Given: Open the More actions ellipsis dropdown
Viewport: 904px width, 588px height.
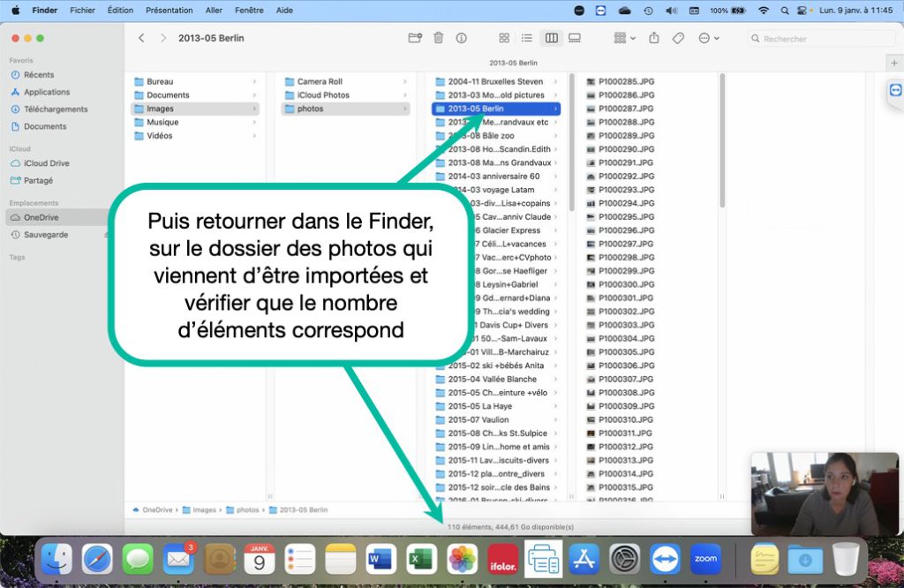Looking at the screenshot, I should 708,38.
